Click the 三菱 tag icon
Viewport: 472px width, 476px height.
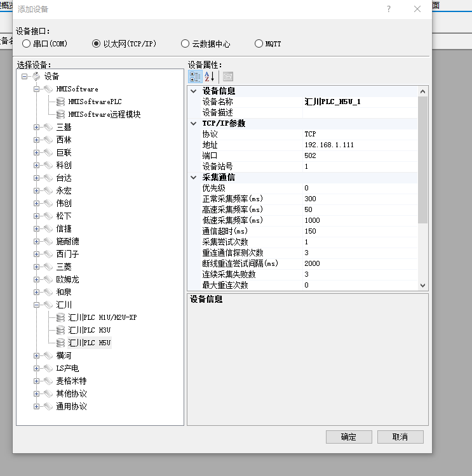point(48,267)
